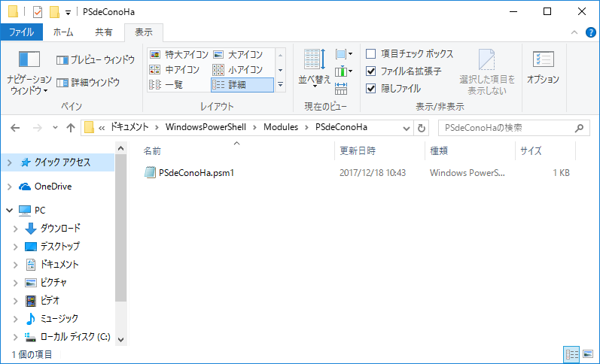Switch to the Home (ホーム) tab
Viewport: 600px width, 364px height.
pyautogui.click(x=63, y=32)
